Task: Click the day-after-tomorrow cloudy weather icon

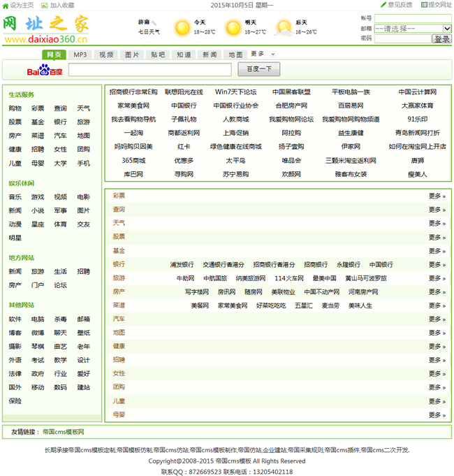Action: (284, 28)
